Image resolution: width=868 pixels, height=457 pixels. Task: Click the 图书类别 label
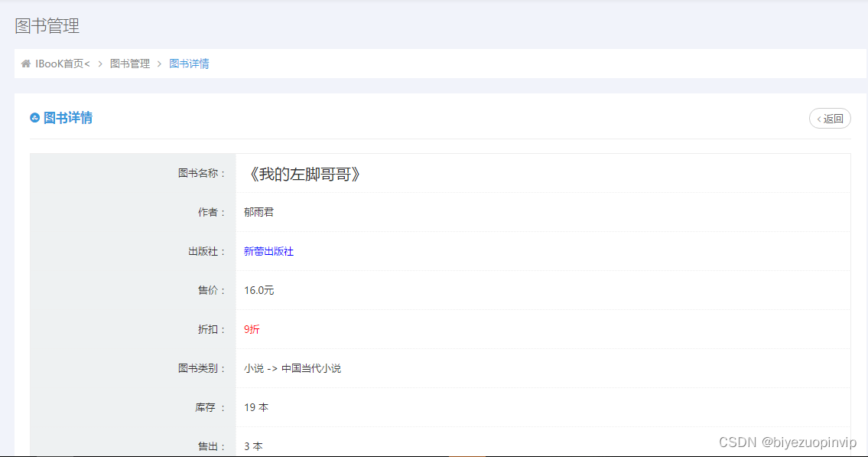(x=201, y=368)
